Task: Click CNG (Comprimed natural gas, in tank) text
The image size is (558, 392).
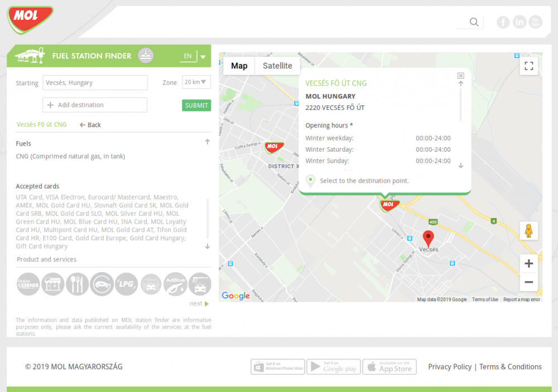Action: point(70,156)
